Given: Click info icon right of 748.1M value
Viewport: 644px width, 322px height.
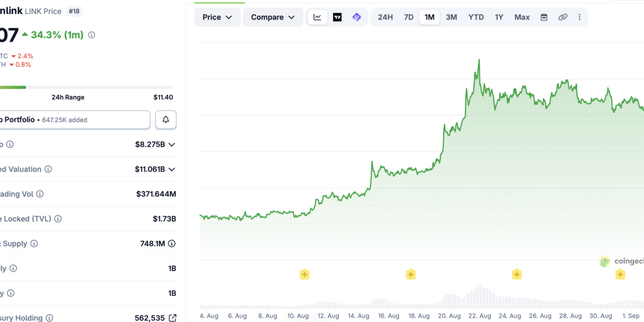Looking at the screenshot, I should [x=172, y=244].
